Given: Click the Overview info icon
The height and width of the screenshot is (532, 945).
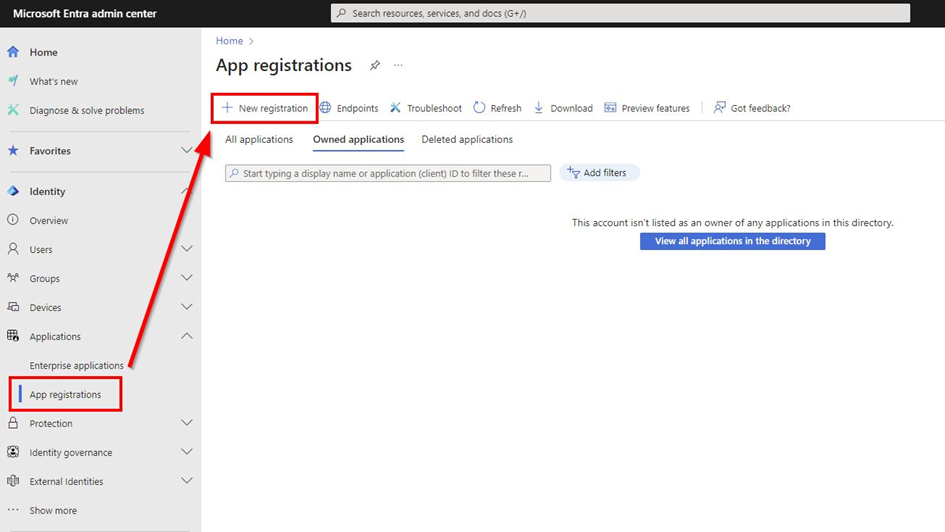Looking at the screenshot, I should 13,220.
